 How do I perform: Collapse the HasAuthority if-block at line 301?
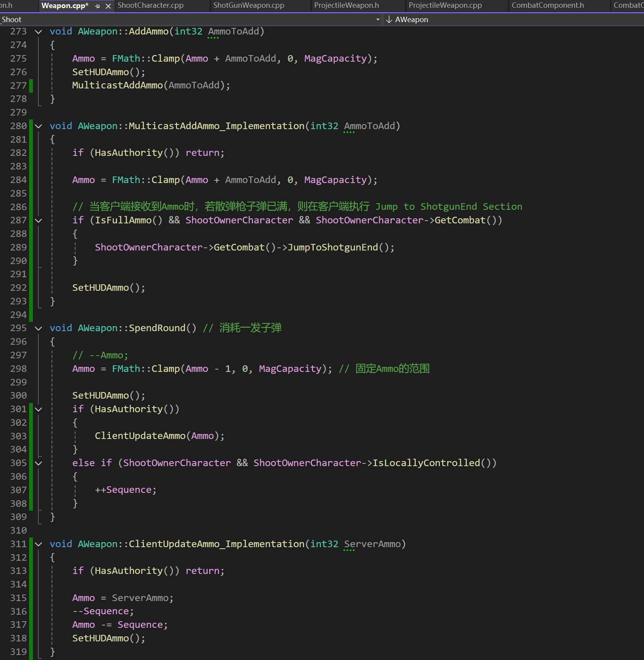[x=38, y=409]
